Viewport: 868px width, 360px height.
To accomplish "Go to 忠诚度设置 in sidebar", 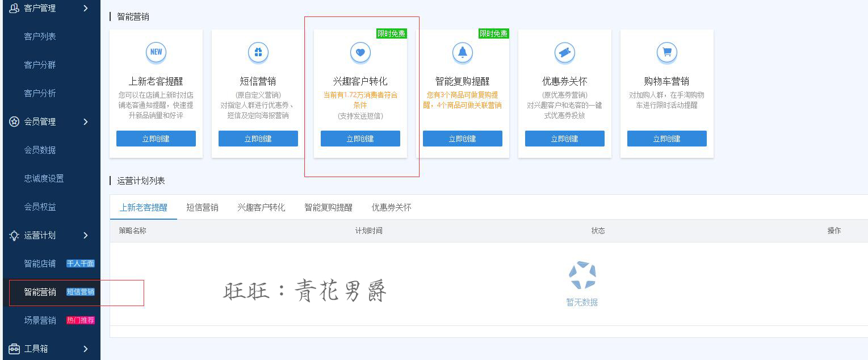I will (44, 178).
